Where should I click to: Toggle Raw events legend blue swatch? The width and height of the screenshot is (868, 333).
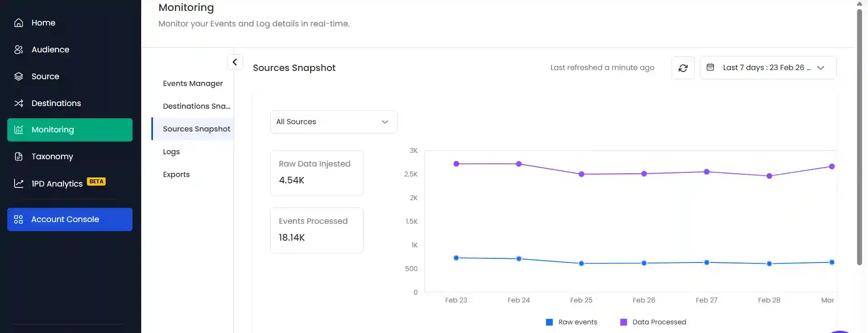(x=549, y=322)
